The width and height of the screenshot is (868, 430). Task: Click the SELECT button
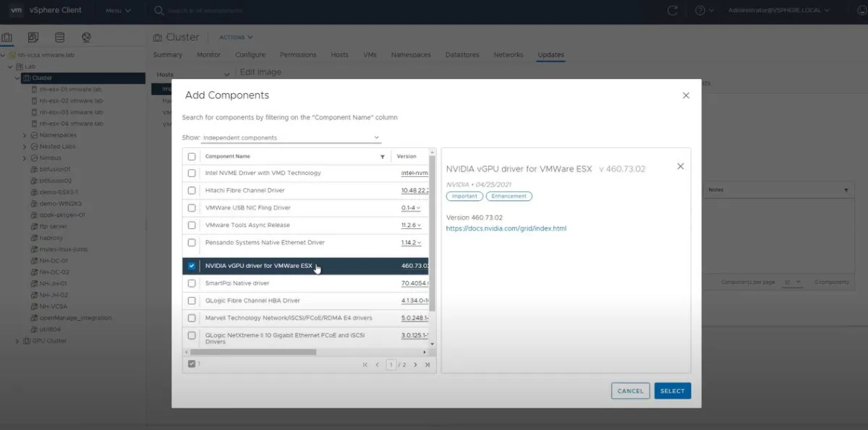pyautogui.click(x=673, y=391)
